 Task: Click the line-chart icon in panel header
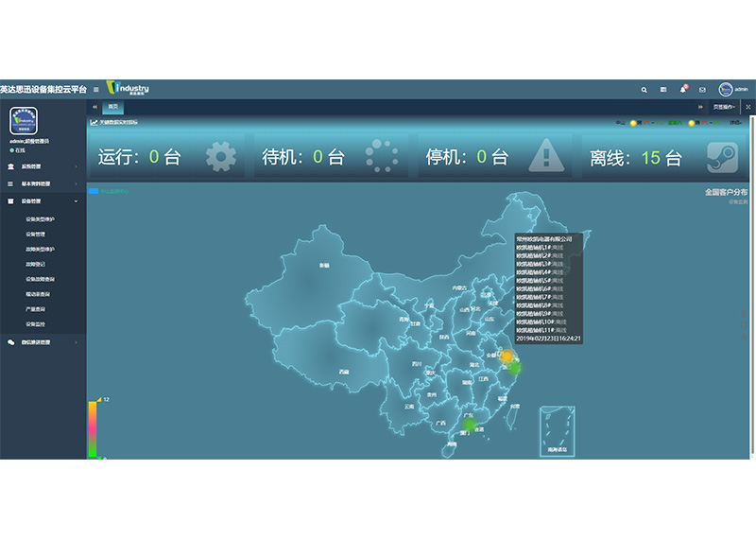(x=94, y=123)
